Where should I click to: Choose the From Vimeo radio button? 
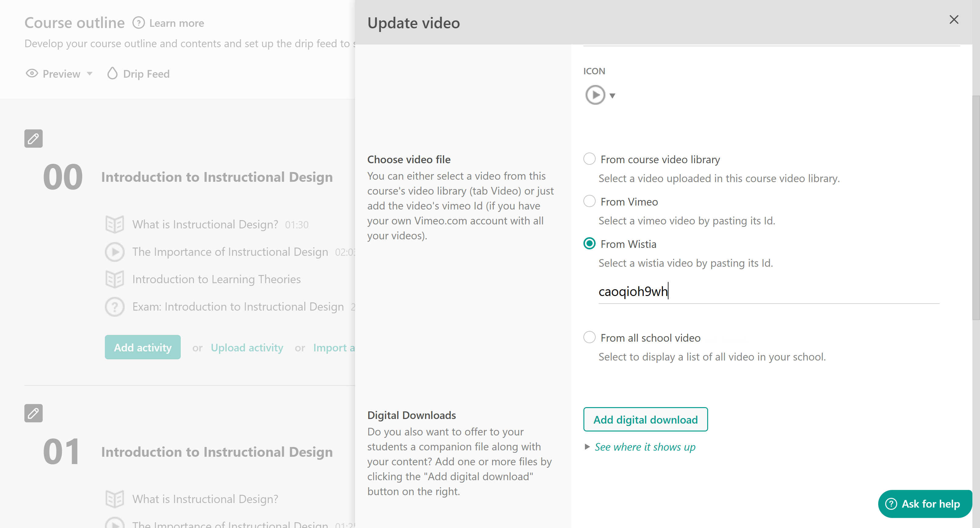pyautogui.click(x=589, y=201)
